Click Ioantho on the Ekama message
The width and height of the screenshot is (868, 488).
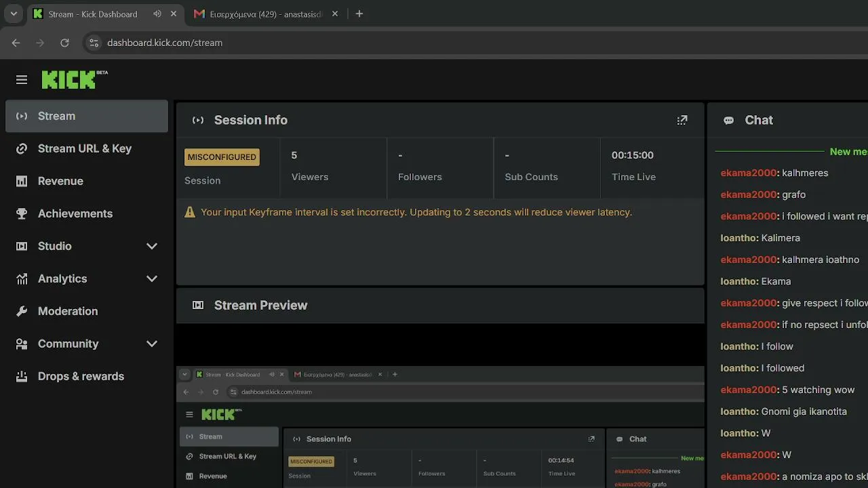coord(739,281)
